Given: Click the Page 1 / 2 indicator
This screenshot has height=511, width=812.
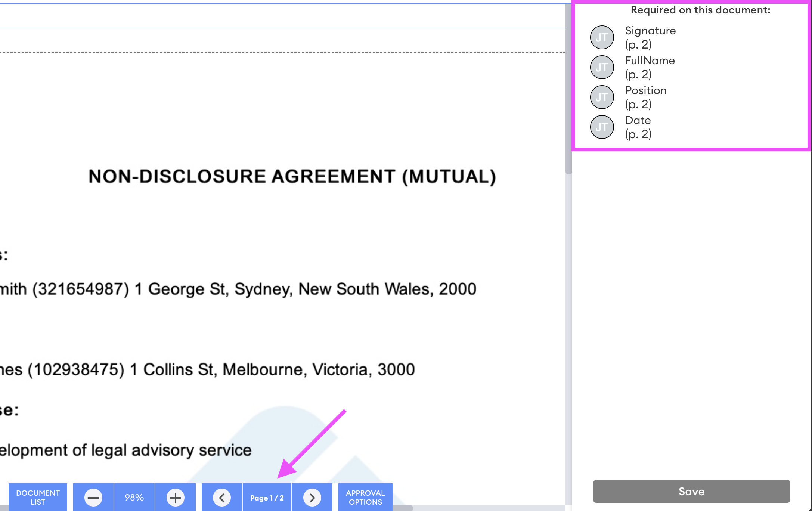Looking at the screenshot, I should pyautogui.click(x=267, y=498).
